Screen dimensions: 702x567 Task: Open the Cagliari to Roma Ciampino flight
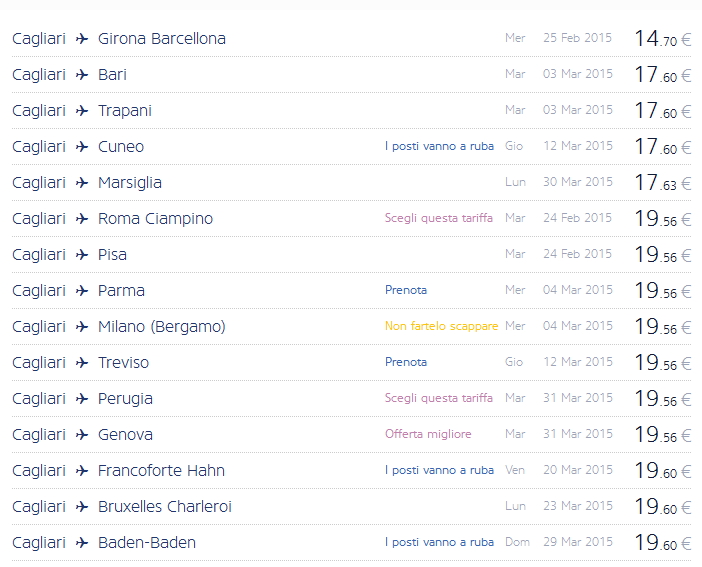point(155,219)
